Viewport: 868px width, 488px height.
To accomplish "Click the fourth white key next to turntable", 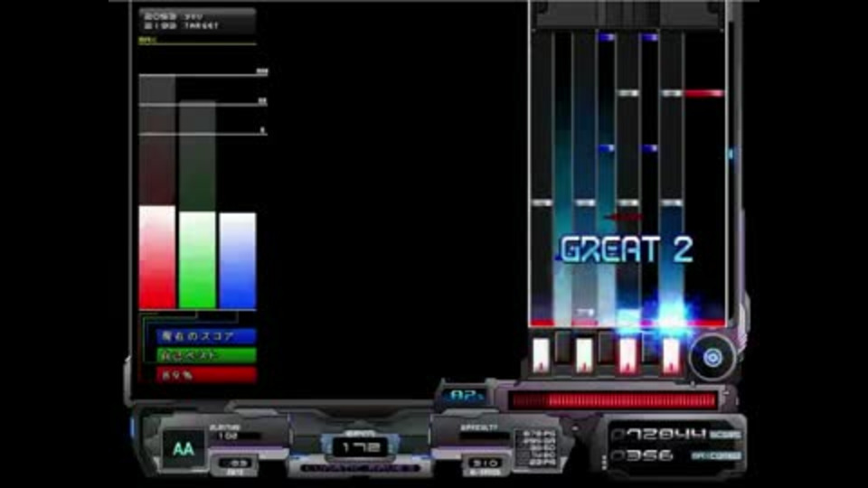I will (x=670, y=354).
